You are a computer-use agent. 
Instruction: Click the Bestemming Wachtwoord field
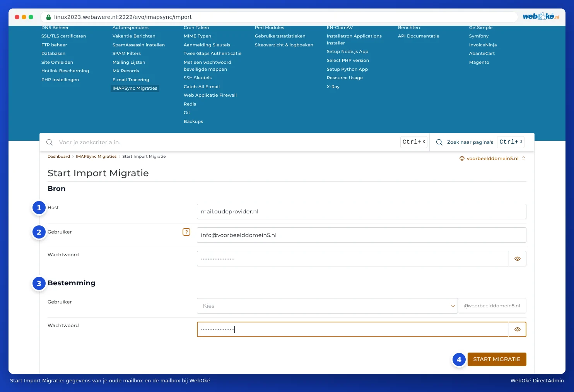point(352,329)
